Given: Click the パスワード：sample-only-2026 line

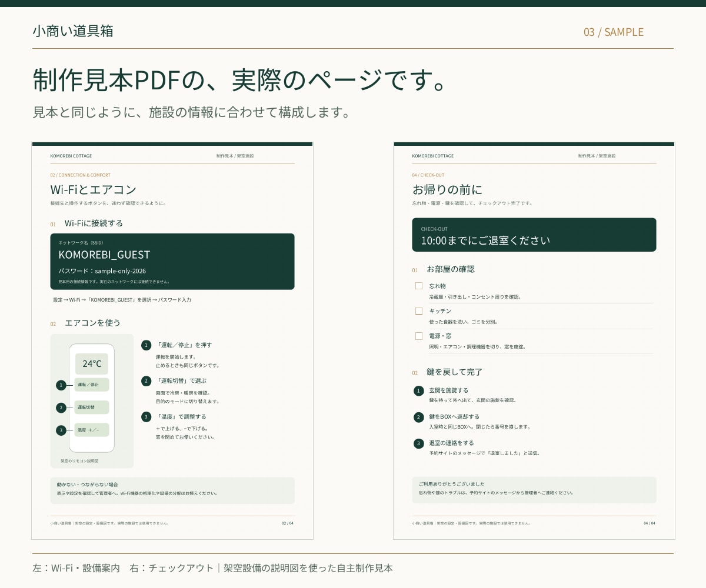Looking at the screenshot, I should (x=102, y=271).
